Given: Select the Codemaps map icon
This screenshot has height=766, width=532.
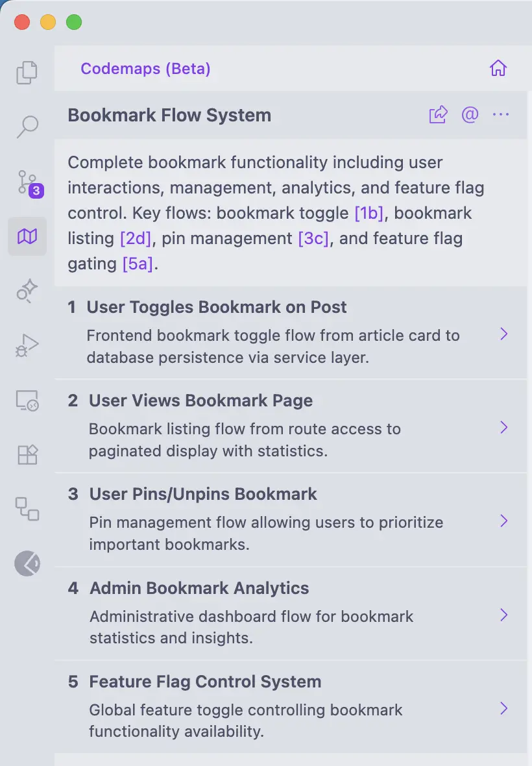Looking at the screenshot, I should (27, 236).
